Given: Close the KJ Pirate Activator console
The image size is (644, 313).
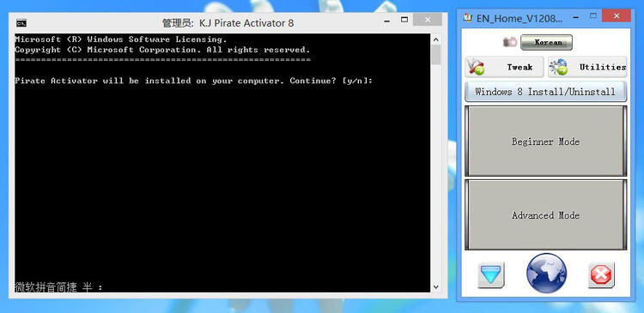Looking at the screenshot, I should (428, 19).
